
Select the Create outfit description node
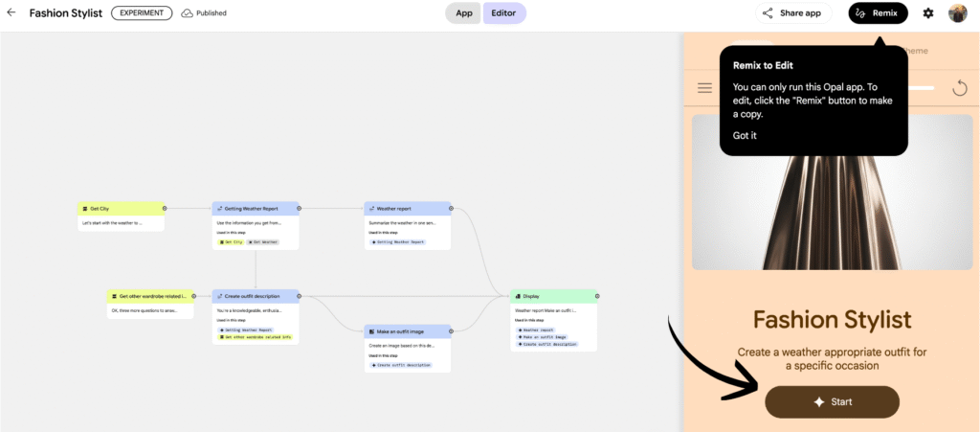point(255,296)
